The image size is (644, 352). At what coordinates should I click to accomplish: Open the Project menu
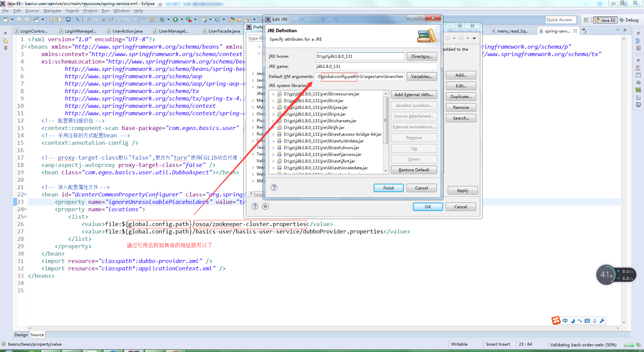click(90, 11)
